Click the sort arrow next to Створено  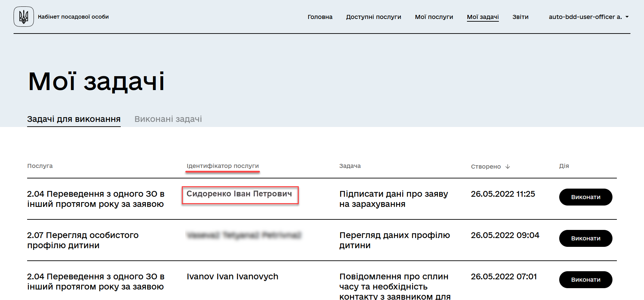point(508,167)
